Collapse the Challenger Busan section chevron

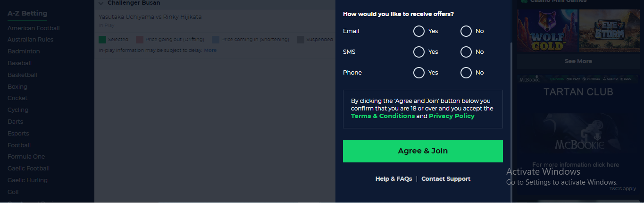[x=101, y=3]
